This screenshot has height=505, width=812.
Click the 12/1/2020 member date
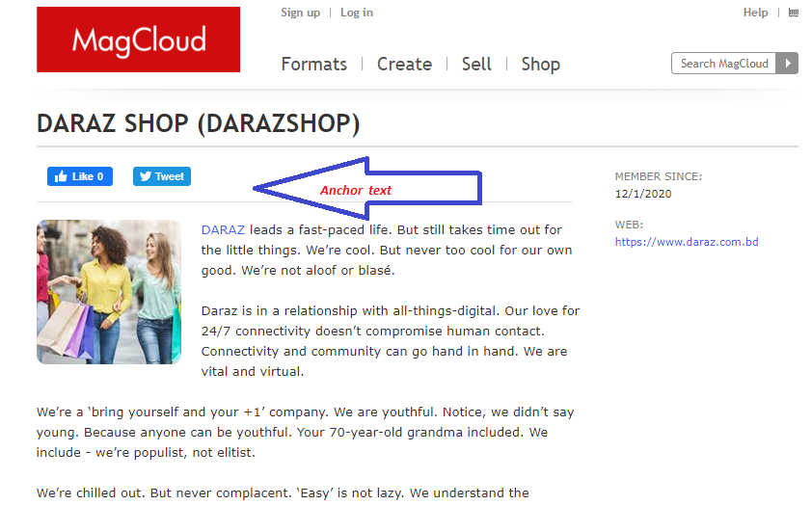pos(643,194)
